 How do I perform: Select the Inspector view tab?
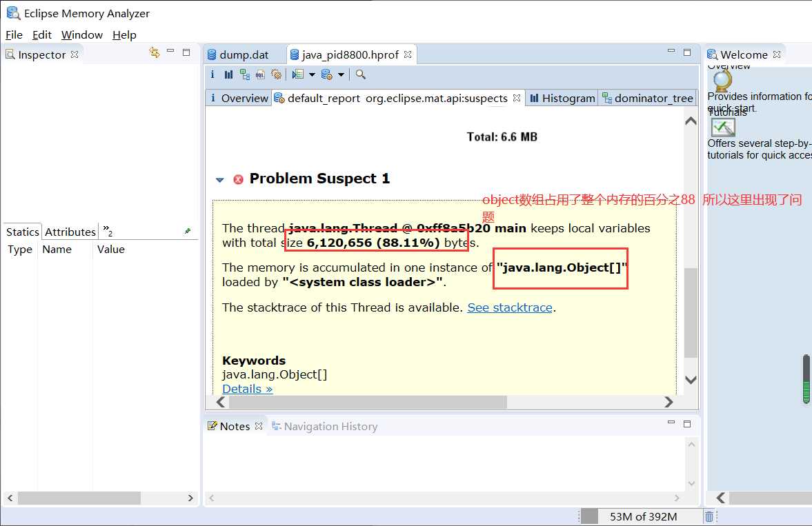[42, 54]
